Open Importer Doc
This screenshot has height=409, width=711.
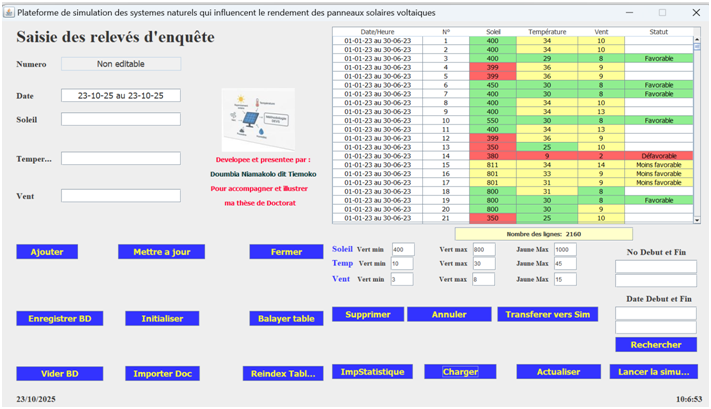click(161, 373)
